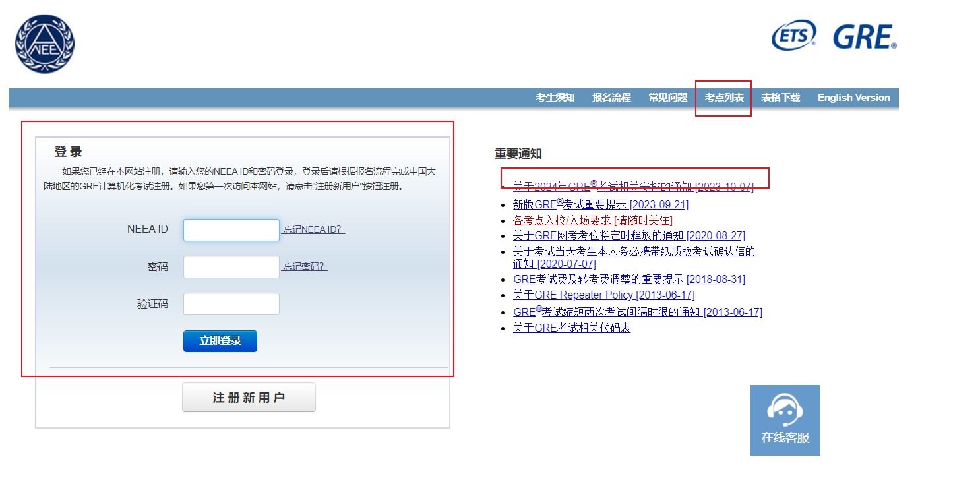Select 常见问题 in the navigation bar
Image resolution: width=980 pixels, height=478 pixels.
click(x=667, y=98)
